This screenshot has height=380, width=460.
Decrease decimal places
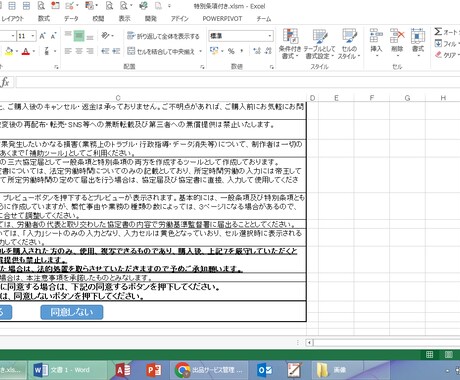coord(268,51)
